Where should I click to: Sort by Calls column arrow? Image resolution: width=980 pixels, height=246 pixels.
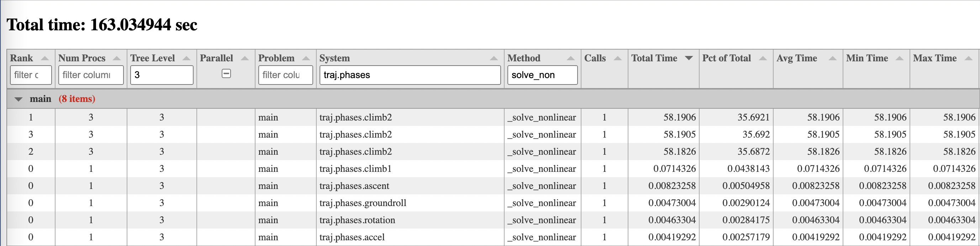click(x=618, y=58)
